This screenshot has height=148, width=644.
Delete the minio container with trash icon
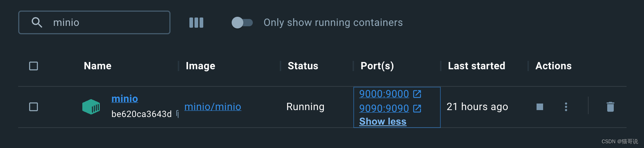tap(610, 107)
